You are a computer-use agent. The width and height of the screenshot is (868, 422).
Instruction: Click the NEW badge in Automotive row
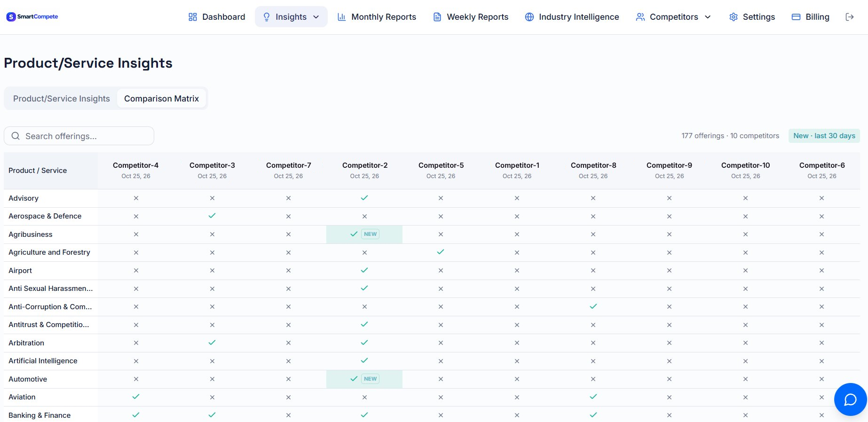click(x=371, y=379)
